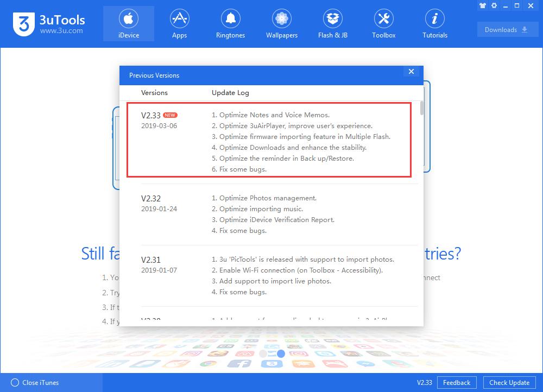Click 'Optimize Downloads and enhance the stability' line

point(289,148)
